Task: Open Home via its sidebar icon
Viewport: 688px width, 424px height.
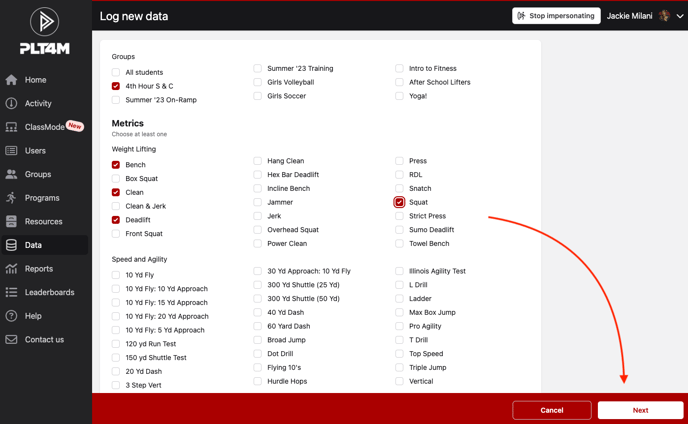Action: [12, 80]
